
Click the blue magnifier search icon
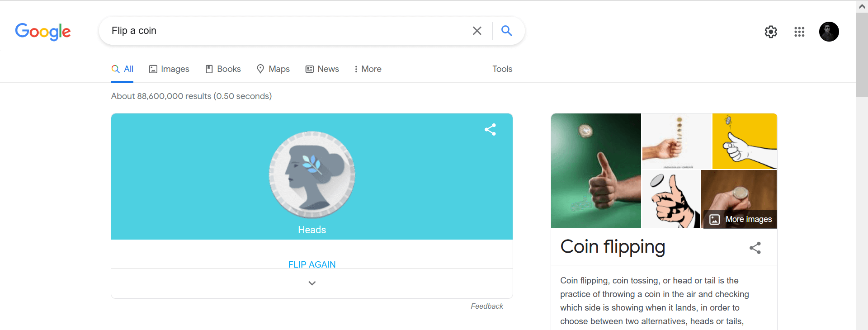point(507,30)
